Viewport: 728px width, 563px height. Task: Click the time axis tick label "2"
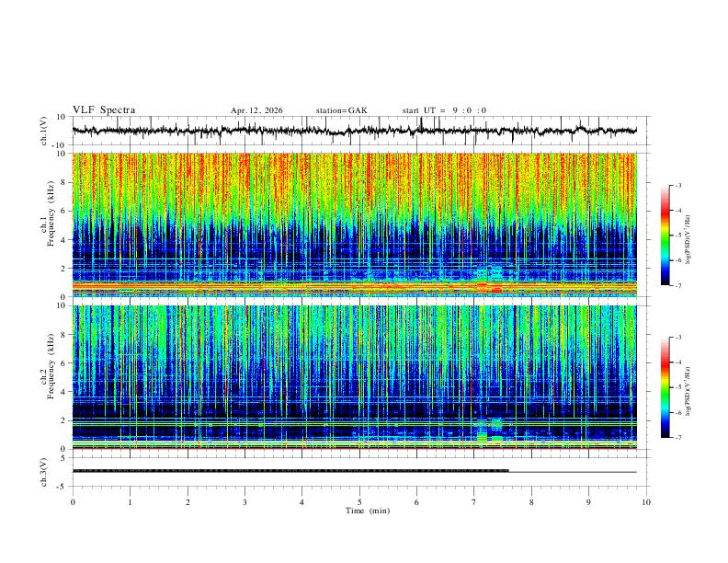point(188,502)
